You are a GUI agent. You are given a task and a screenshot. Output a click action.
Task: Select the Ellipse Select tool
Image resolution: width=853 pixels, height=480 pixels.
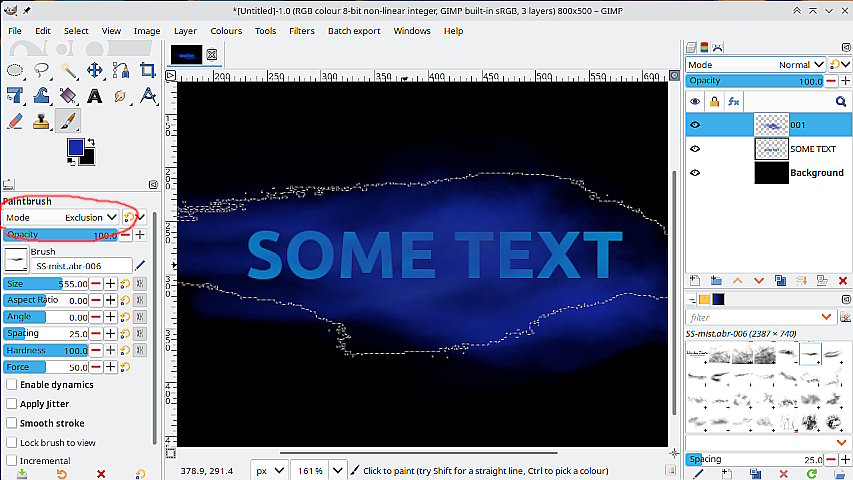(x=15, y=70)
